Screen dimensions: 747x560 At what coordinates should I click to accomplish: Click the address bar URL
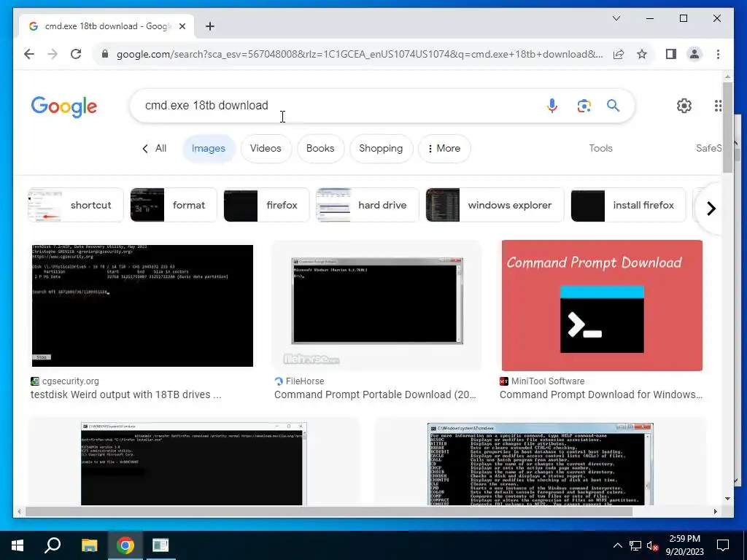[360, 54]
